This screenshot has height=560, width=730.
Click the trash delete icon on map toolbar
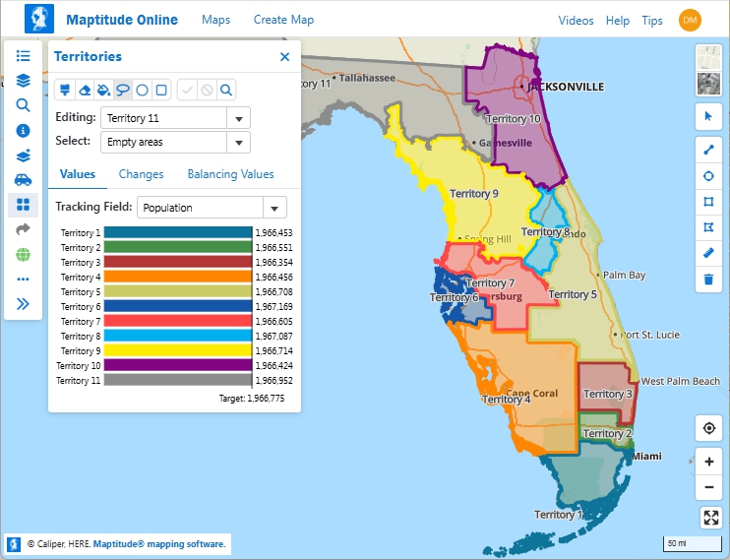pos(708,280)
